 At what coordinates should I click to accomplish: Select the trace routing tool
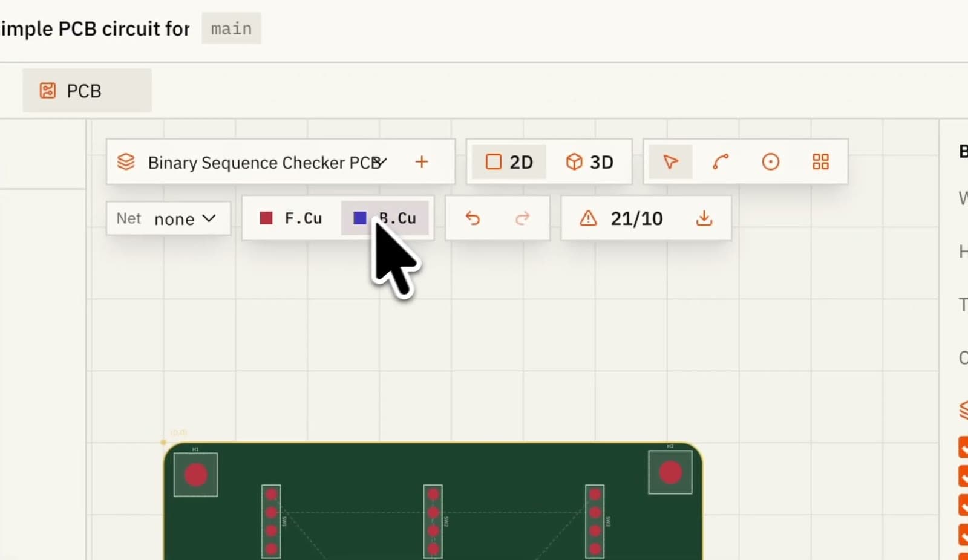pos(720,162)
